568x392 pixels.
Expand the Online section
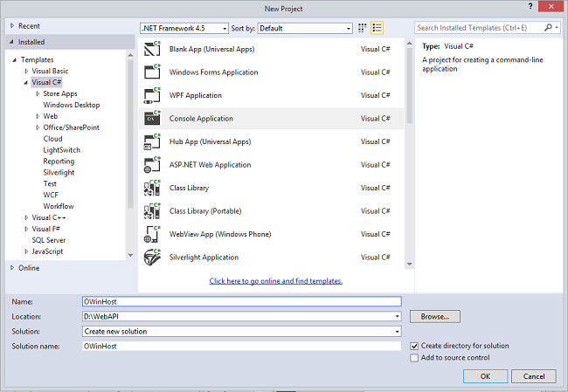pyautogui.click(x=12, y=268)
